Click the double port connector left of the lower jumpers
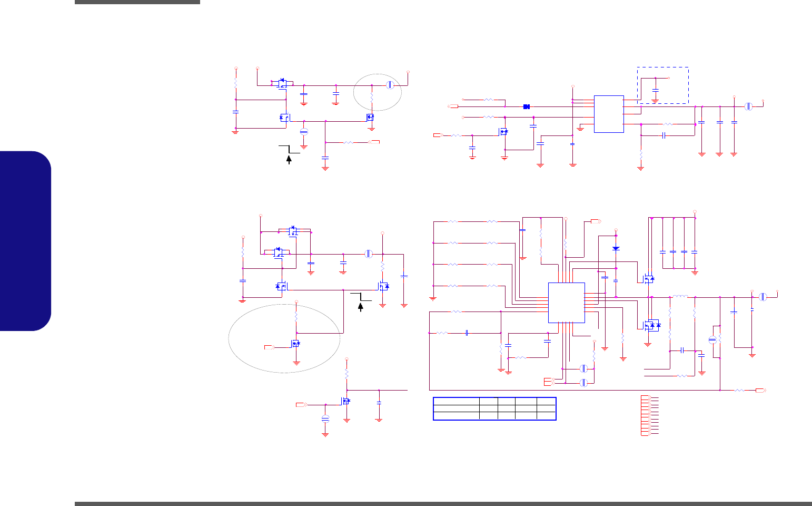The image size is (812, 506). point(549,381)
